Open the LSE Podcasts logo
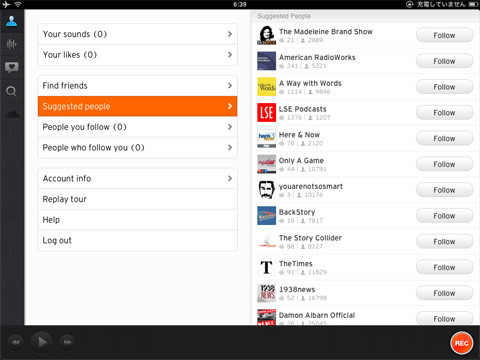The image size is (480, 360). (x=266, y=113)
